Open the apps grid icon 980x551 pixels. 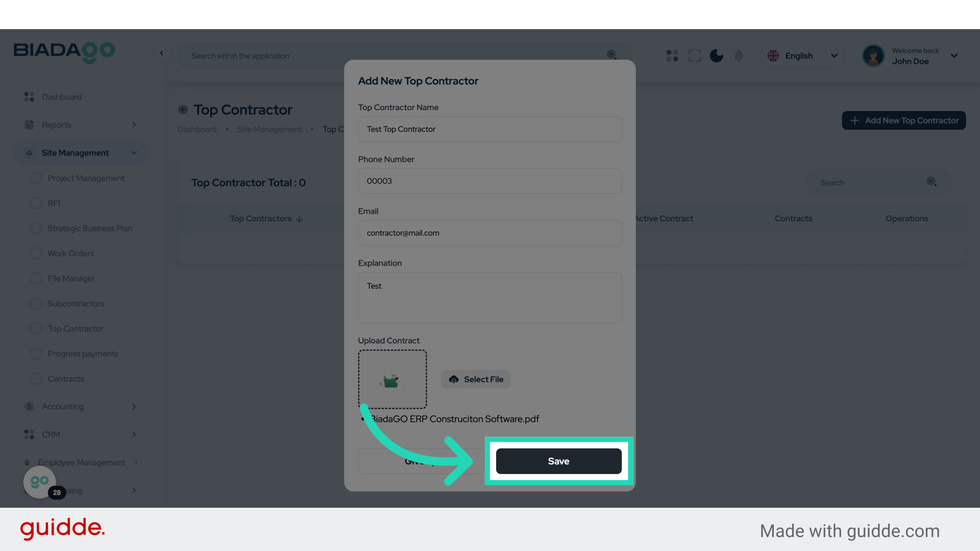click(672, 56)
